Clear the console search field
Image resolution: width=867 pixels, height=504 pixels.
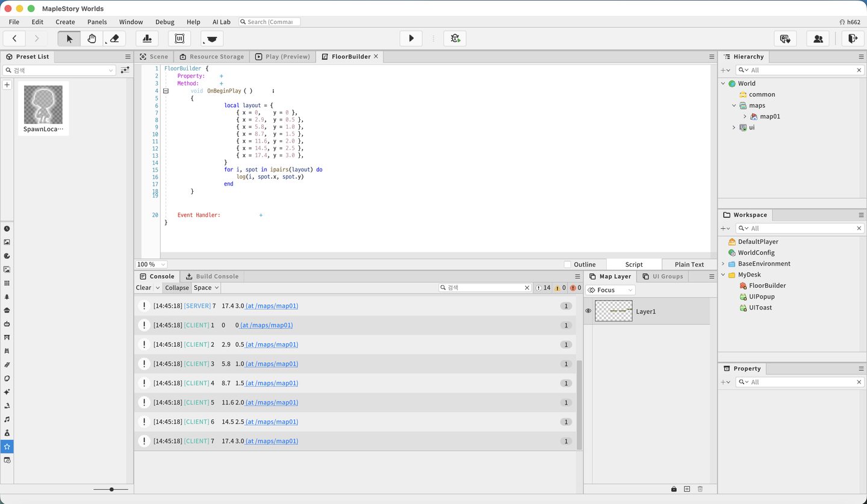pyautogui.click(x=527, y=288)
